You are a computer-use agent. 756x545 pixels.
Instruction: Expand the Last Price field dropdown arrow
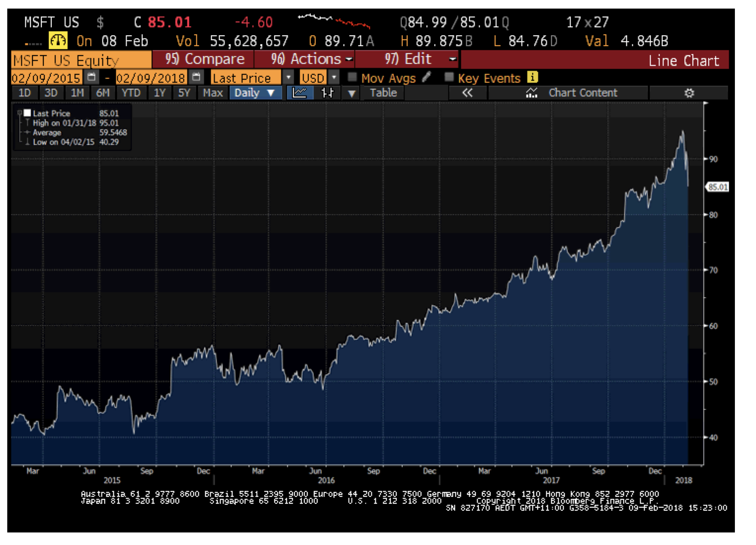[x=288, y=77]
